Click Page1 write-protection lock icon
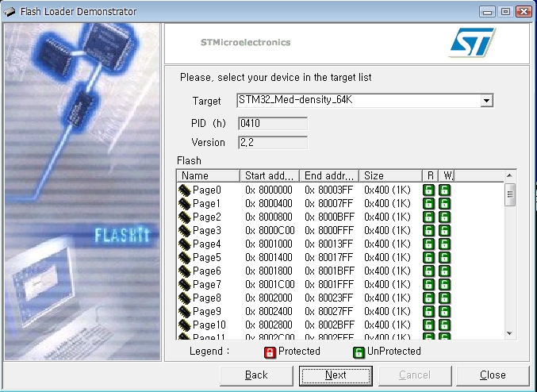This screenshot has height=392, width=537. [444, 203]
